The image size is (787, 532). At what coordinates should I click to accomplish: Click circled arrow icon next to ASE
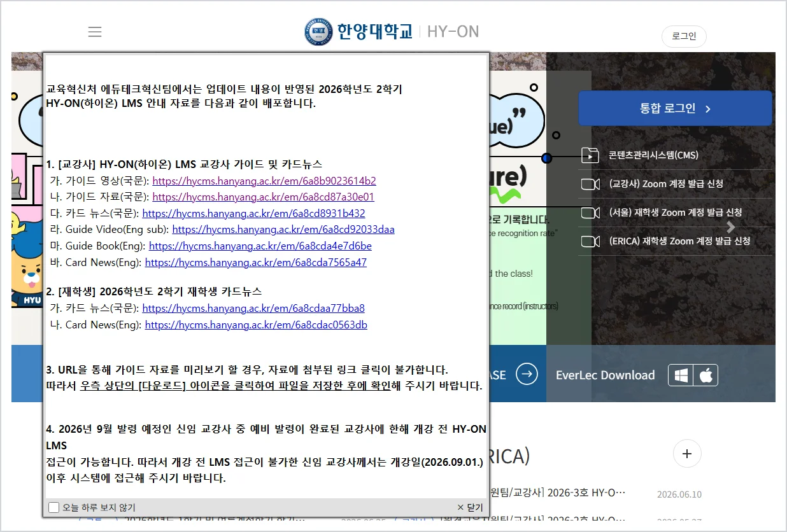click(x=527, y=374)
